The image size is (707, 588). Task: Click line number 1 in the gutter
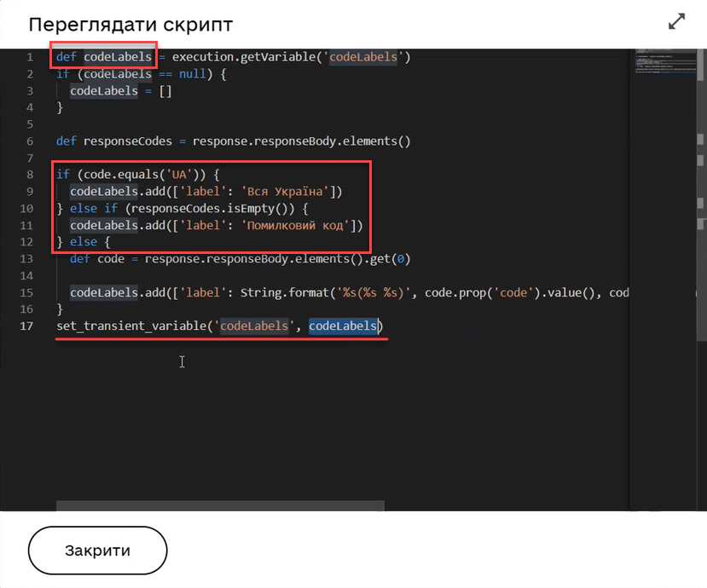(x=30, y=57)
